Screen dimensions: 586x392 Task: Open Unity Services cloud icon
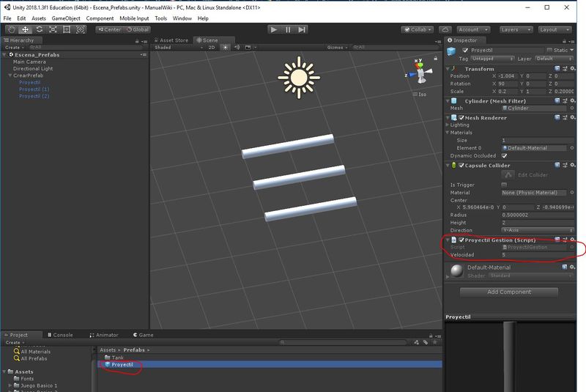point(445,29)
